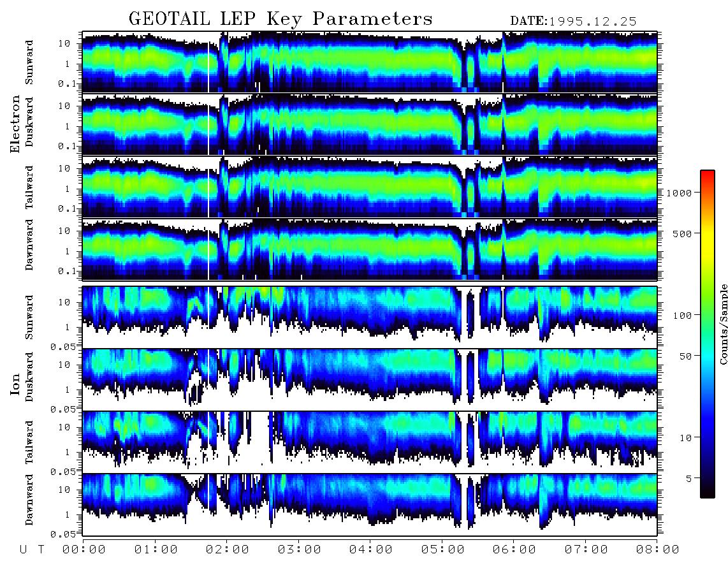Click the '5' color scale label
Screen dimensions: 728x561
point(689,478)
